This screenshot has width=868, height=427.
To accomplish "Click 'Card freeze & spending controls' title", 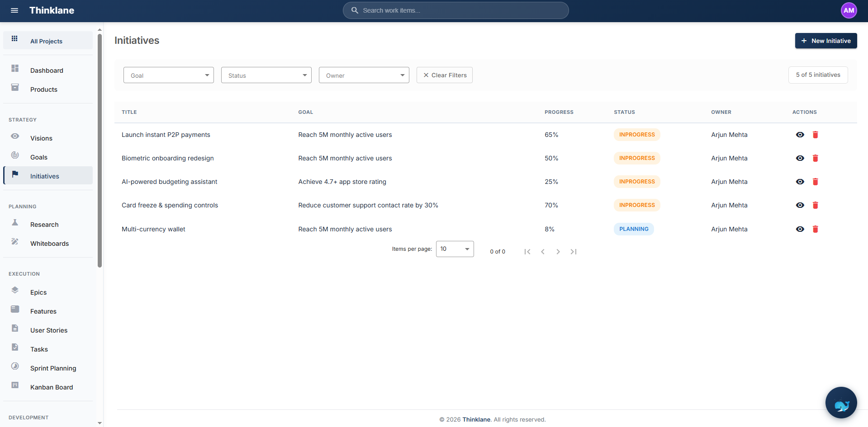I will click(170, 205).
